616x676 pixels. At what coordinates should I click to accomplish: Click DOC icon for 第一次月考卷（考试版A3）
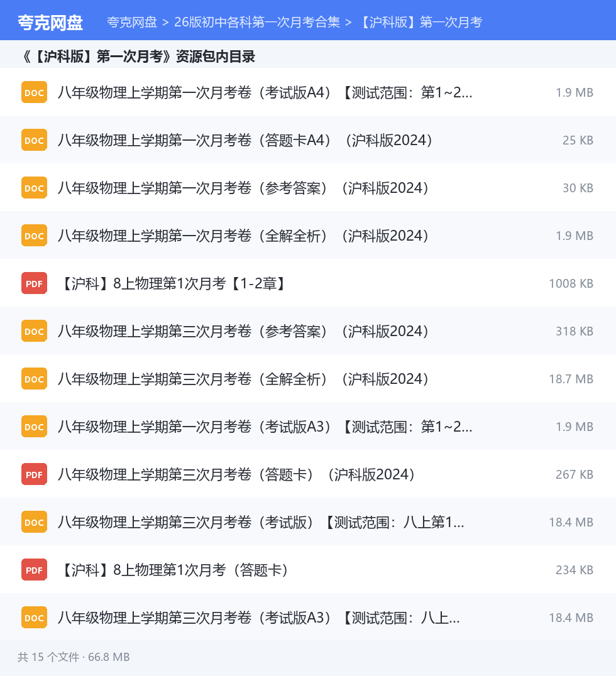pos(34,427)
